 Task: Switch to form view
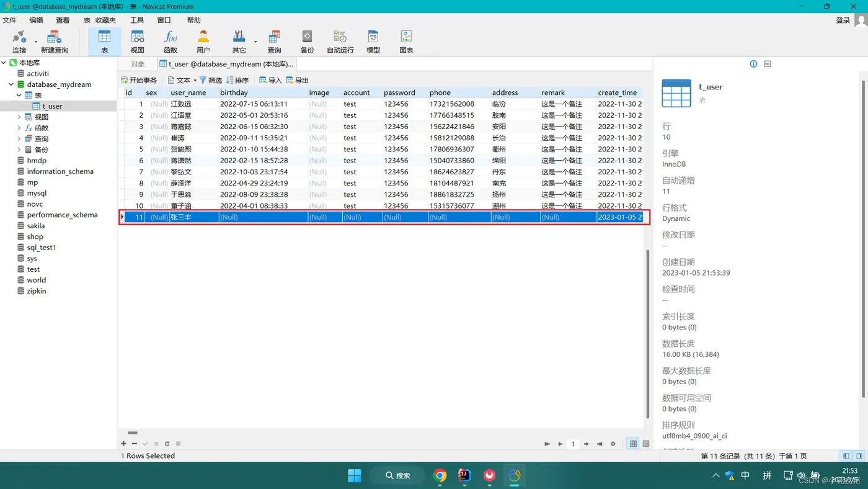point(646,444)
